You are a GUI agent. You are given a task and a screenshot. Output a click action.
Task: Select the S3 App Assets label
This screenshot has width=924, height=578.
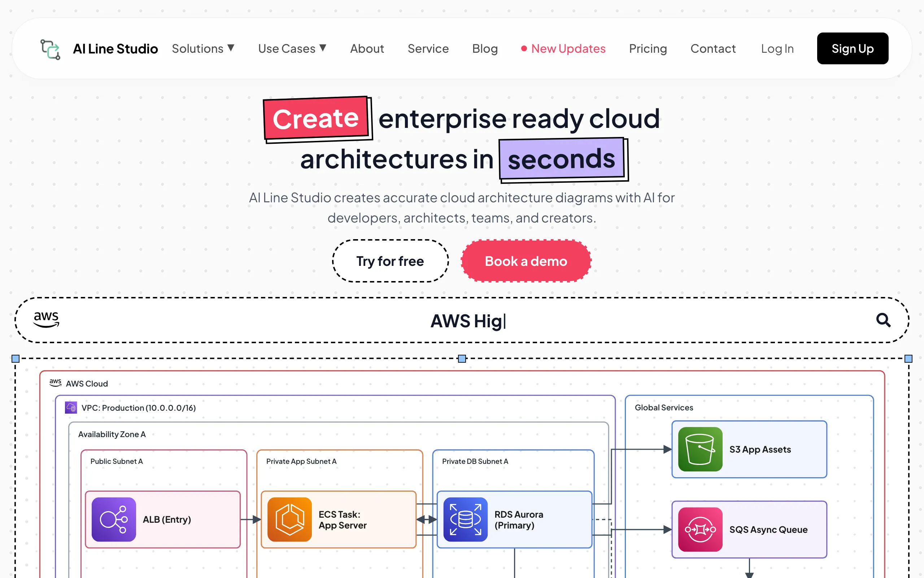tap(760, 449)
